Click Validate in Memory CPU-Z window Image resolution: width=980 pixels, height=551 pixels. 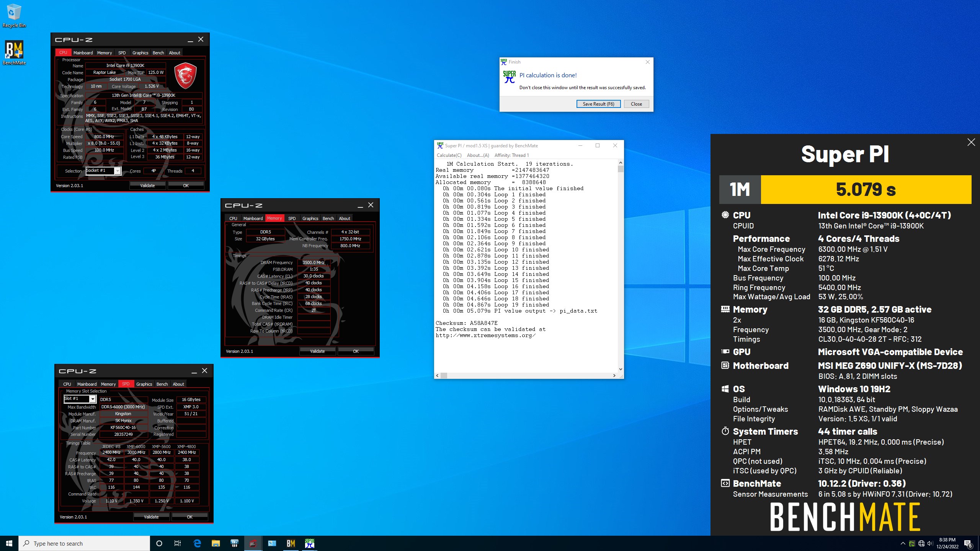click(x=317, y=351)
